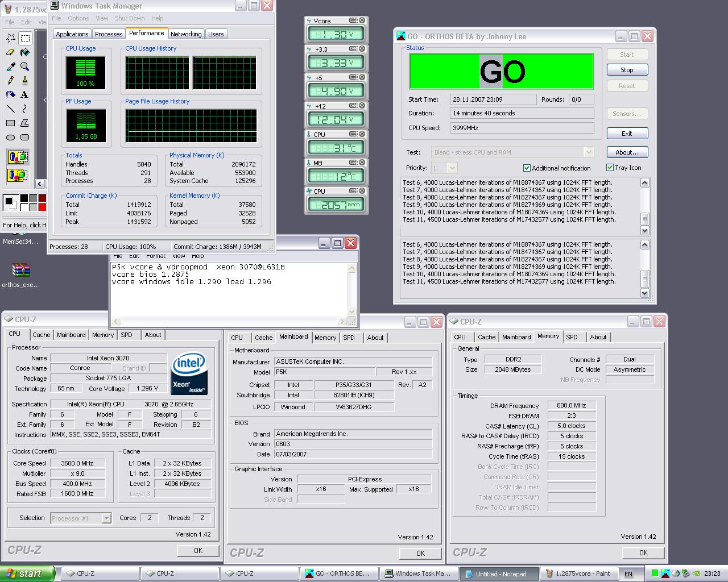Switch to Processes tab in Task Manager
Image resolution: width=728 pixels, height=582 pixels.
(x=109, y=34)
